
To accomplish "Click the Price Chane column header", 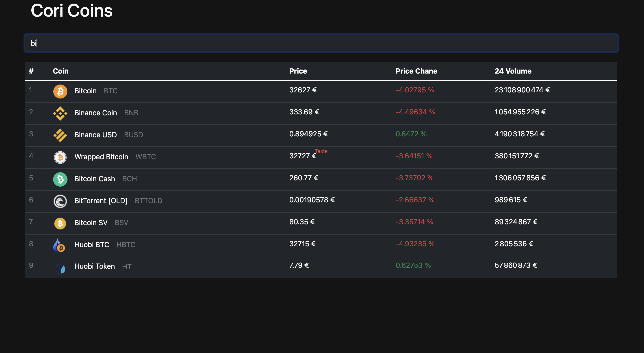I will (x=416, y=71).
